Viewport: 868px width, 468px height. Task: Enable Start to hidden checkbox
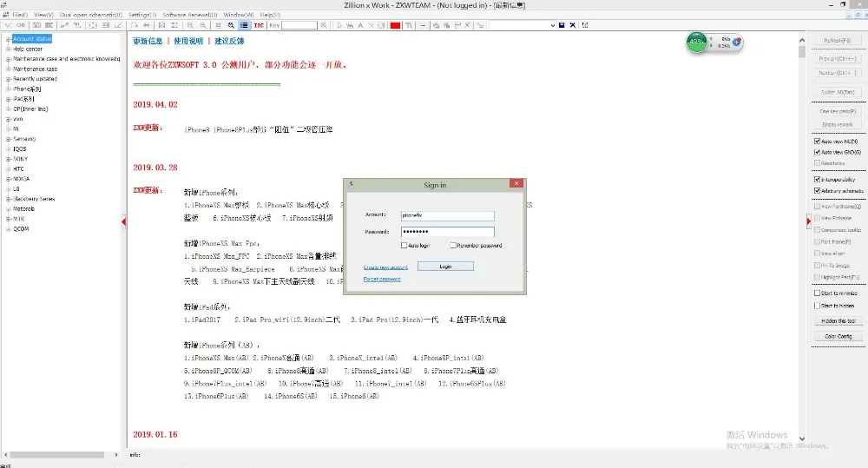pos(817,305)
